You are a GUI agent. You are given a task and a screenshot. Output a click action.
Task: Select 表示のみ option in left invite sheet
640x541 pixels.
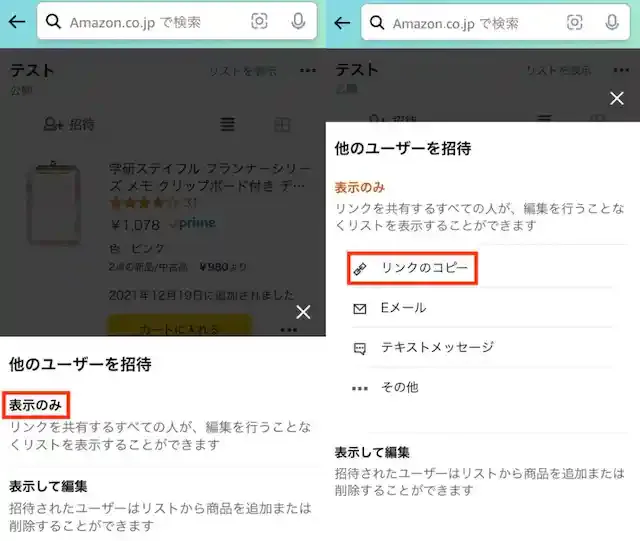(x=36, y=405)
